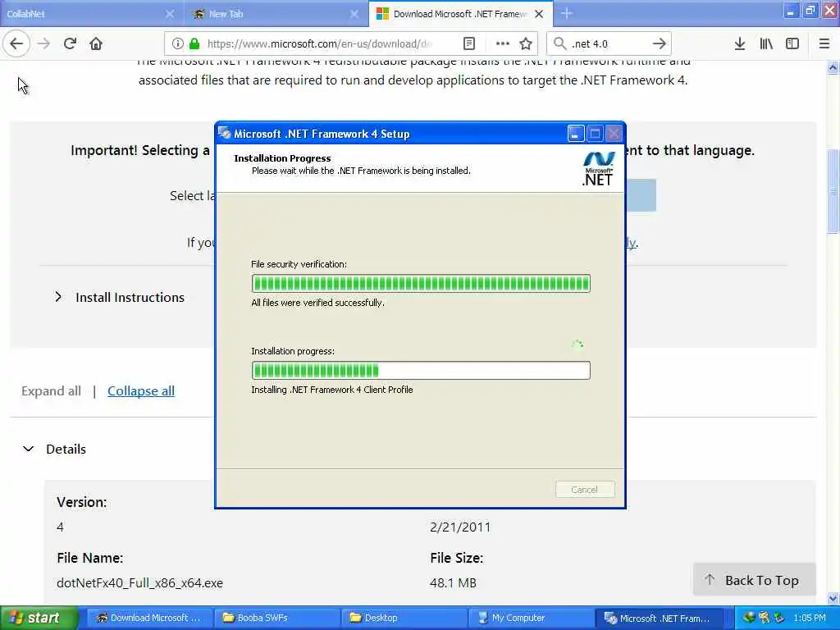Viewport: 840px width, 630px height.
Task: Click Back To Top button
Action: [754, 580]
